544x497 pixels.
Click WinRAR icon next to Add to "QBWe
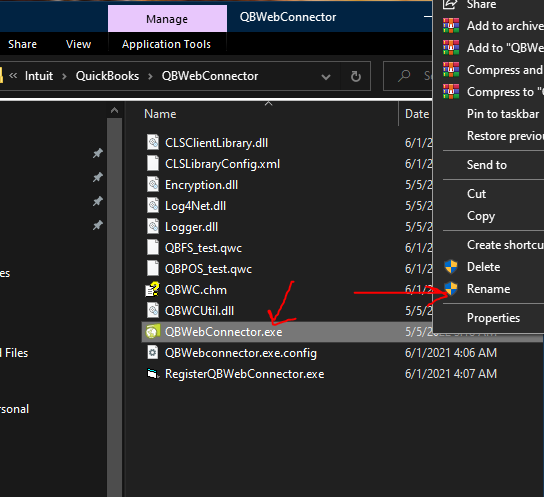point(451,48)
